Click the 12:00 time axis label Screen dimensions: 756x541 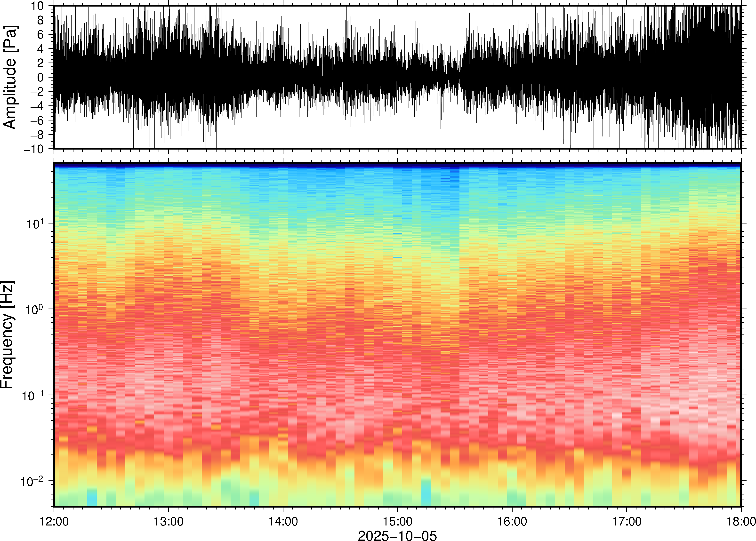(x=54, y=521)
